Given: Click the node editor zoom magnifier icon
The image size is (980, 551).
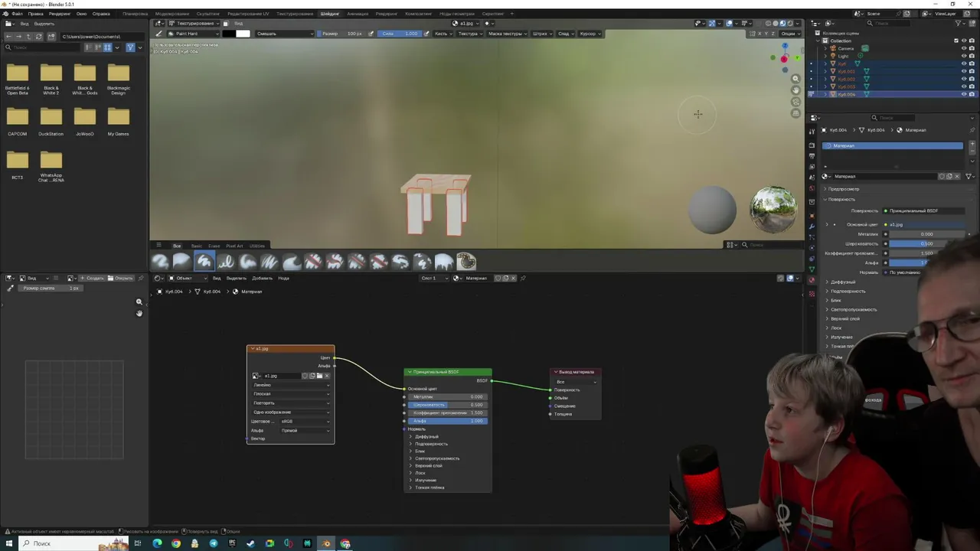Looking at the screenshot, I should coord(139,302).
